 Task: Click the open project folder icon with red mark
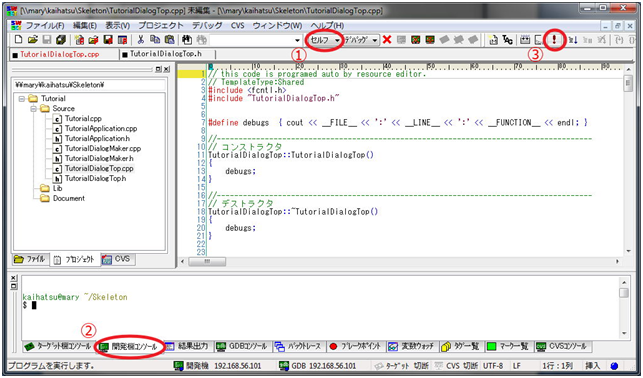pyautogui.click(x=93, y=40)
